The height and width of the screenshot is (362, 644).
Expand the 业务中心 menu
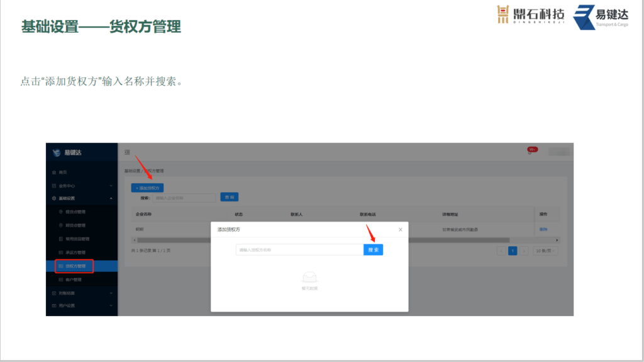(82, 186)
